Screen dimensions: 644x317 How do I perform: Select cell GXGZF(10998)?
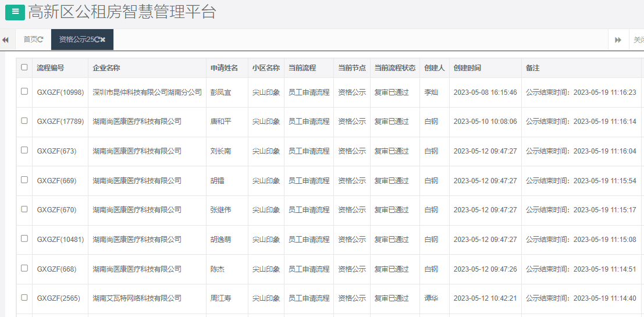coord(61,92)
